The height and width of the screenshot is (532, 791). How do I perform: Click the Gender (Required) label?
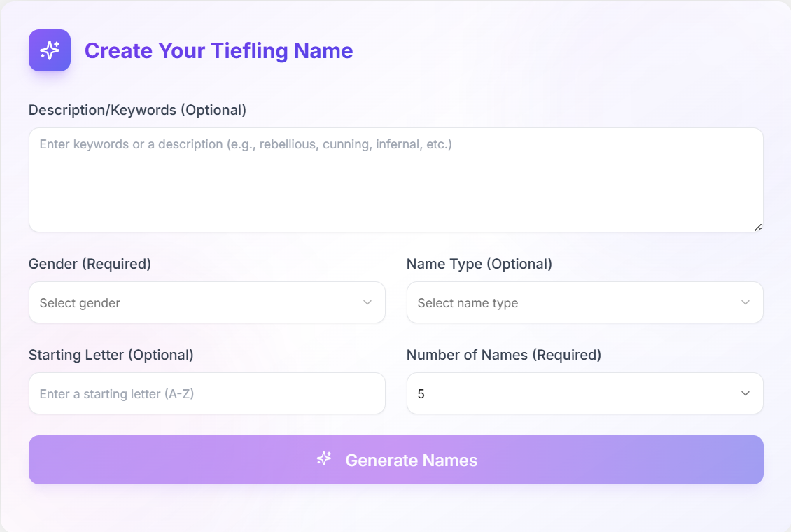tap(90, 264)
